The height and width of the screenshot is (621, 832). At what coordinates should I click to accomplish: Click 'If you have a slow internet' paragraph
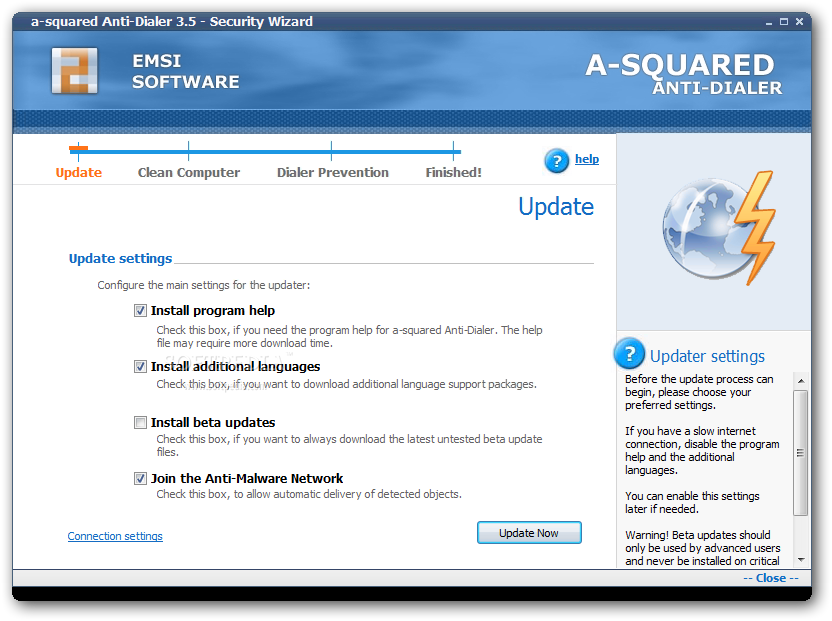pos(702,451)
